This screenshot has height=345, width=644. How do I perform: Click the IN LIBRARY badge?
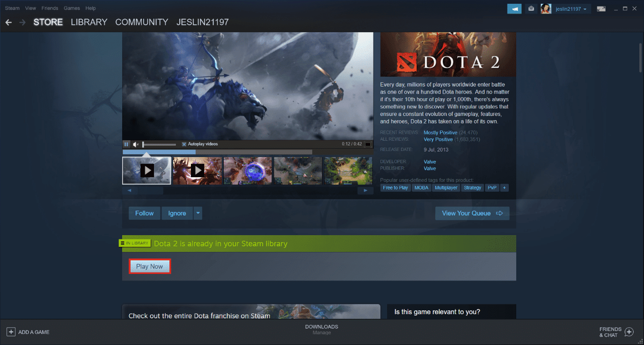(134, 243)
